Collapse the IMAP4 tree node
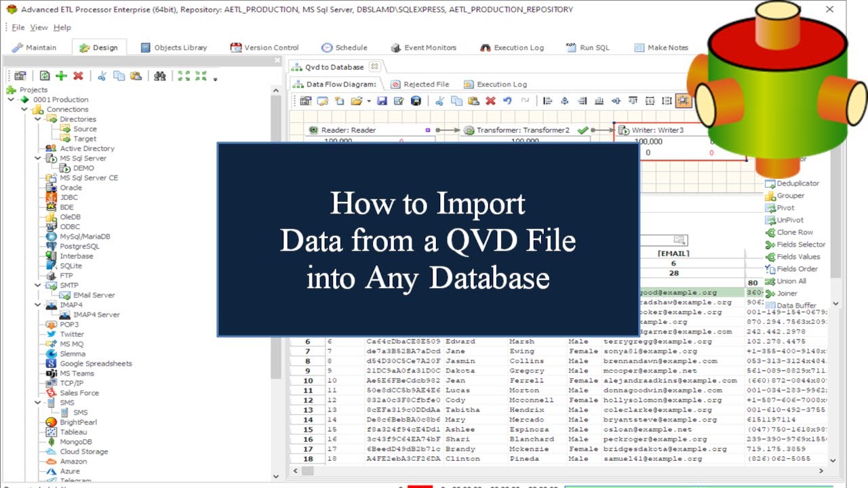This screenshot has height=488, width=868. pos(38,305)
